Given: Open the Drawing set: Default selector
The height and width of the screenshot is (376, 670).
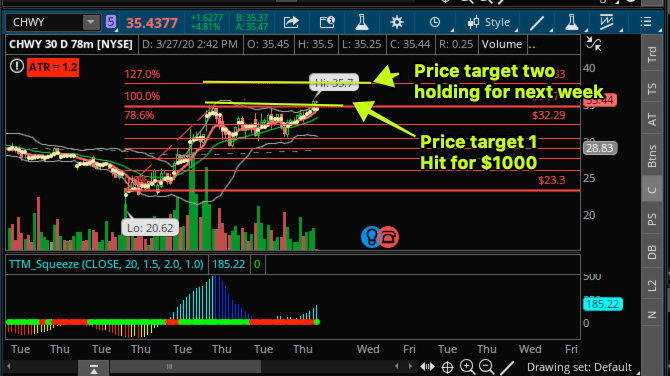Looking at the screenshot, I should click(579, 367).
